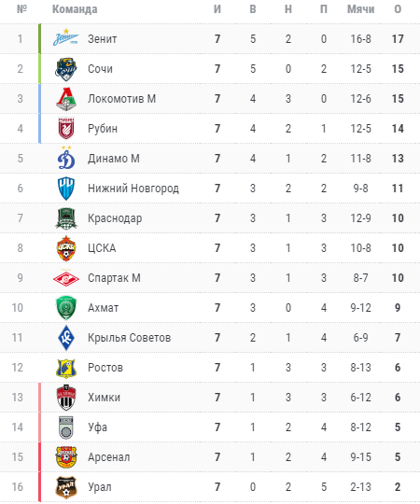The height and width of the screenshot is (504, 420).
Task: Click the Нижний Новгород shield logo
Action: (66, 189)
